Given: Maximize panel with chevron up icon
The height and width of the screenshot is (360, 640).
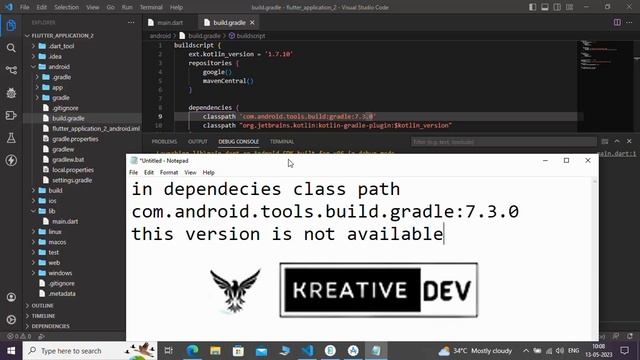Looking at the screenshot, I should click(x=617, y=141).
